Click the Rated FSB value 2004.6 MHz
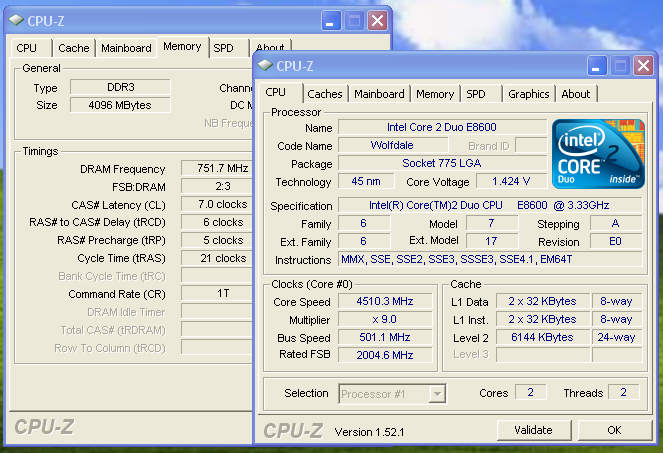Screen dimensions: 663x453 (x=385, y=355)
